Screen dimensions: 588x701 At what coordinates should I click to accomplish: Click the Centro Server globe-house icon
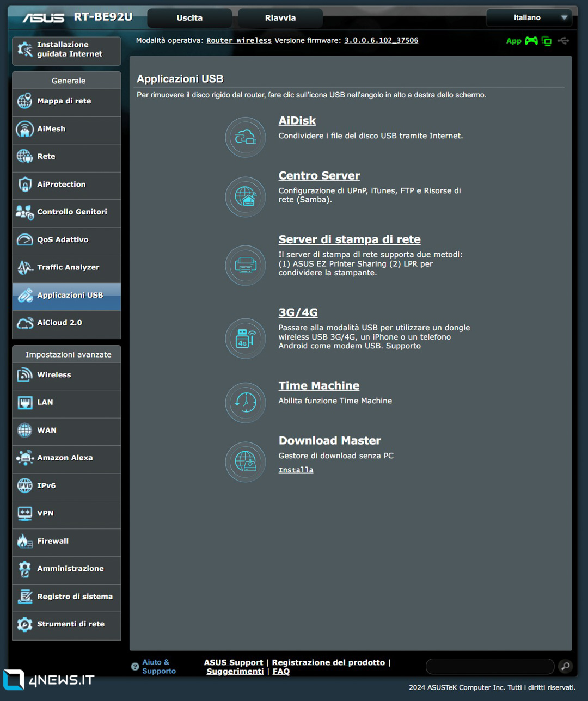pos(246,196)
